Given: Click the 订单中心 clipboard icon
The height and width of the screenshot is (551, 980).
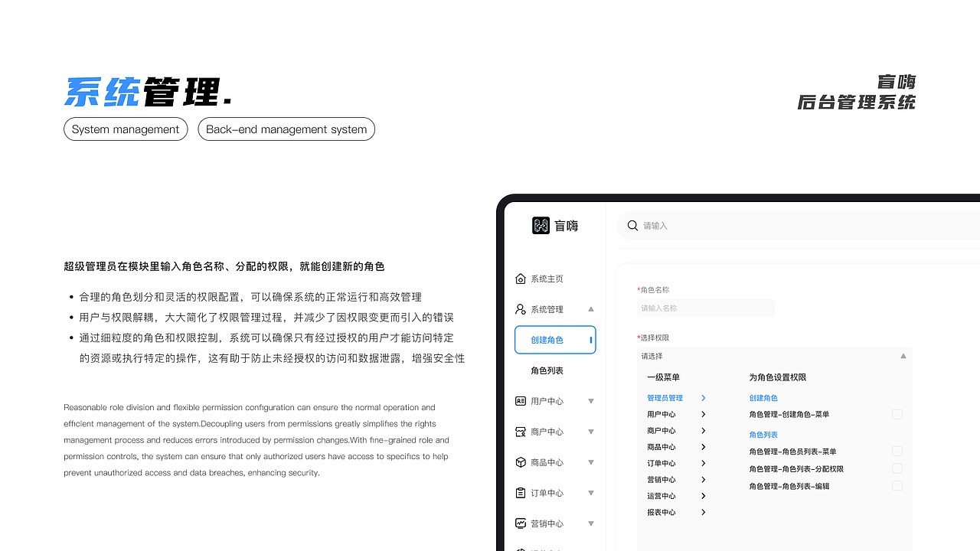Looking at the screenshot, I should click(521, 493).
